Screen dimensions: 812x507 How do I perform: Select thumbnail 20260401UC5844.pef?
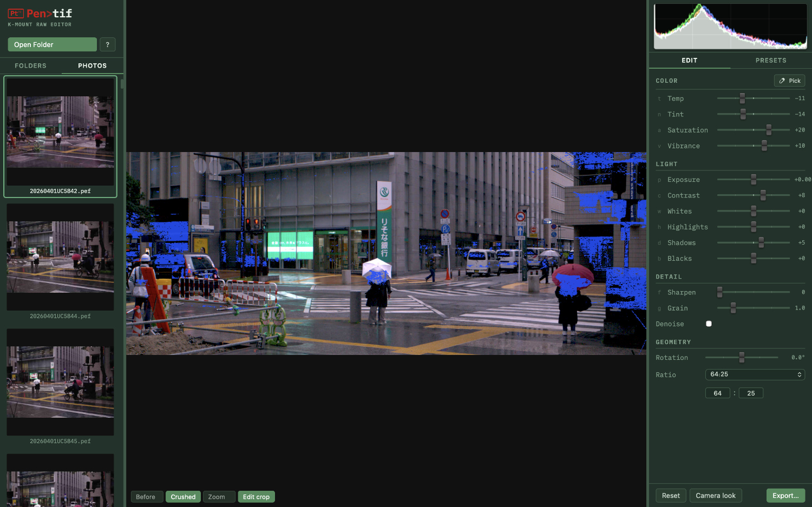(60, 258)
